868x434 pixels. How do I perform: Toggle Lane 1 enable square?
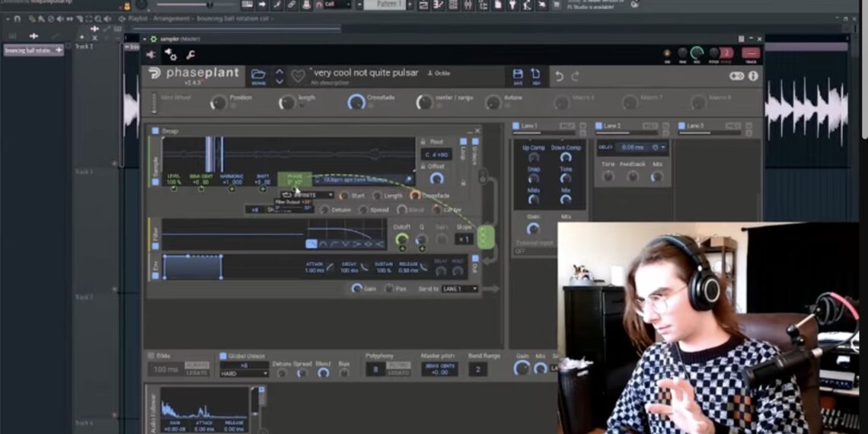(514, 126)
